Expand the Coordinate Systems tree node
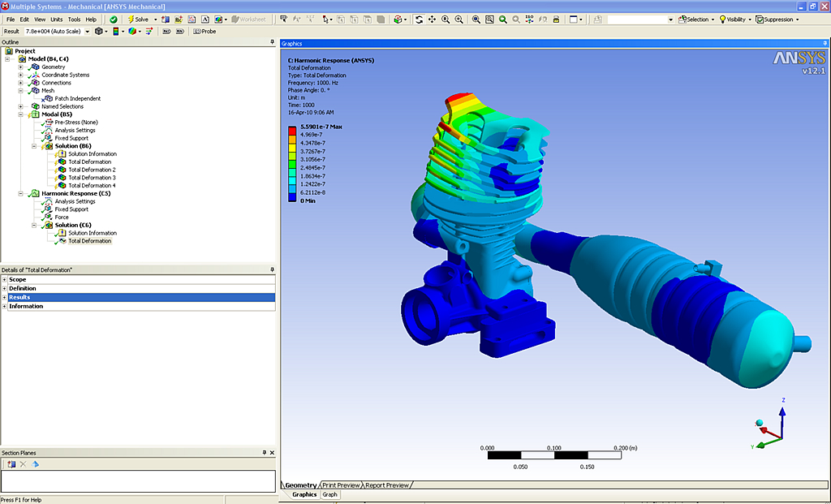The height and width of the screenshot is (504, 831). click(20, 75)
